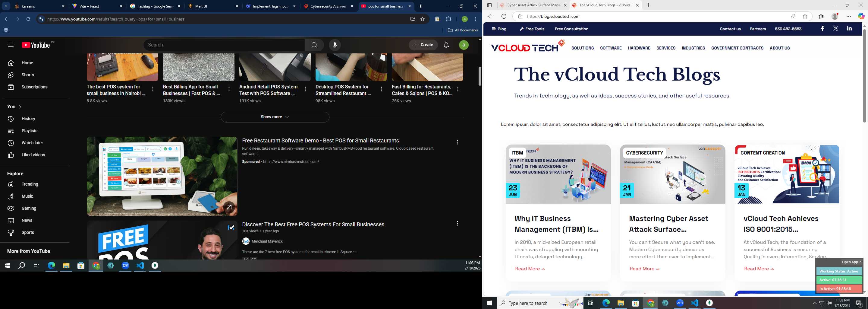Open options for Android Retail POS video
Viewport: 868px width, 309px height.
[305, 89]
